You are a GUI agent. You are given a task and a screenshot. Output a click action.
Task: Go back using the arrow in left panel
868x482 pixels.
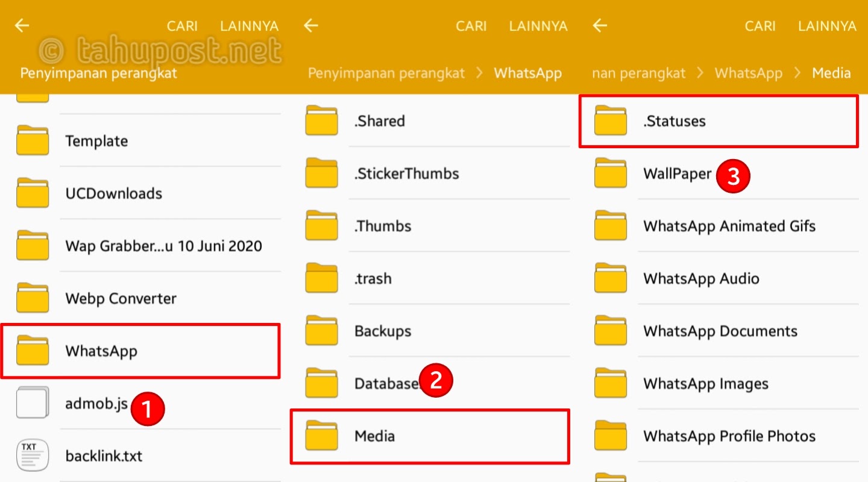22,26
